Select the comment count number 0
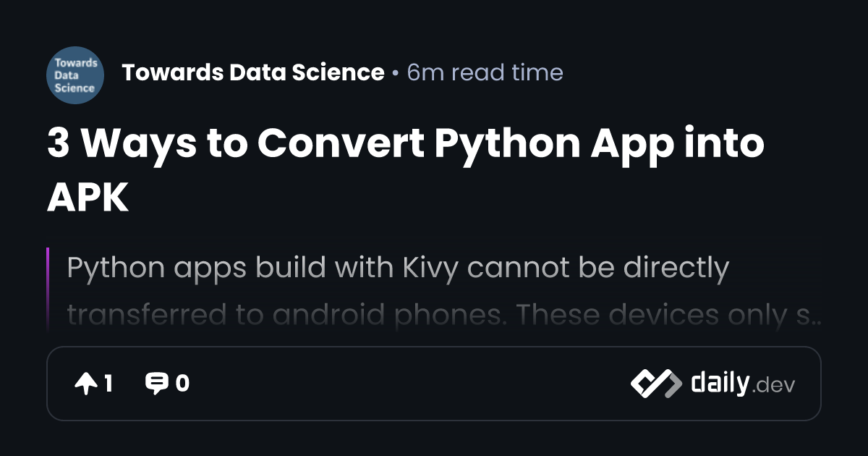This screenshot has width=868, height=456. pos(182,384)
